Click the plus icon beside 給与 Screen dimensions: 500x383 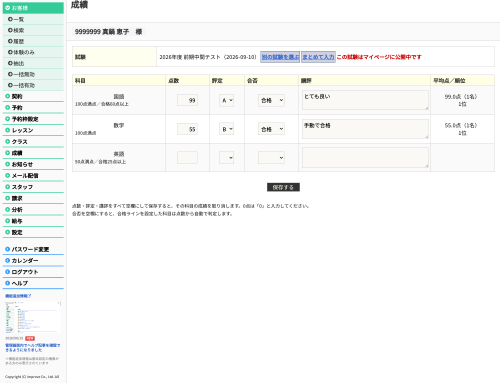[x=8, y=221]
